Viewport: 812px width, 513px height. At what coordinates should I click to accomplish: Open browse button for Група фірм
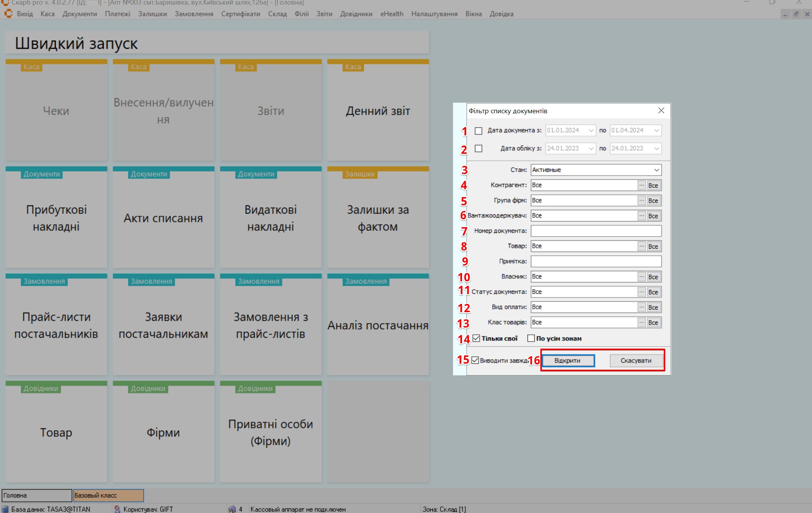tap(642, 201)
